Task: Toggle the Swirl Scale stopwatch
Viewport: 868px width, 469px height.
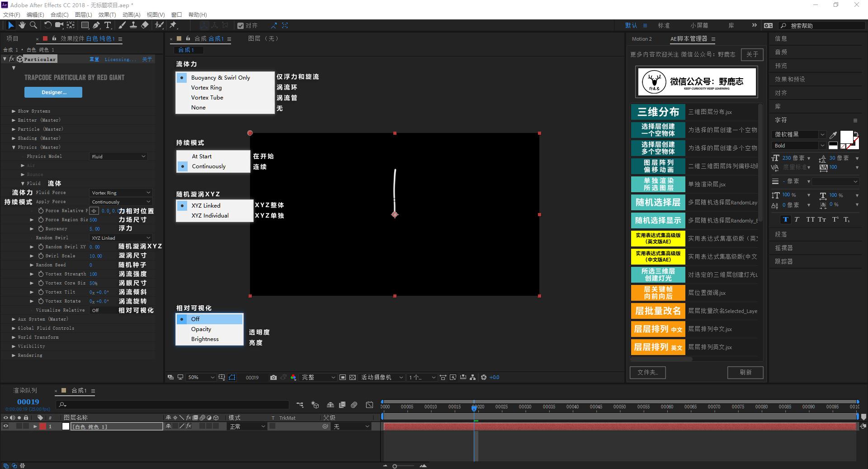Action: [41, 256]
